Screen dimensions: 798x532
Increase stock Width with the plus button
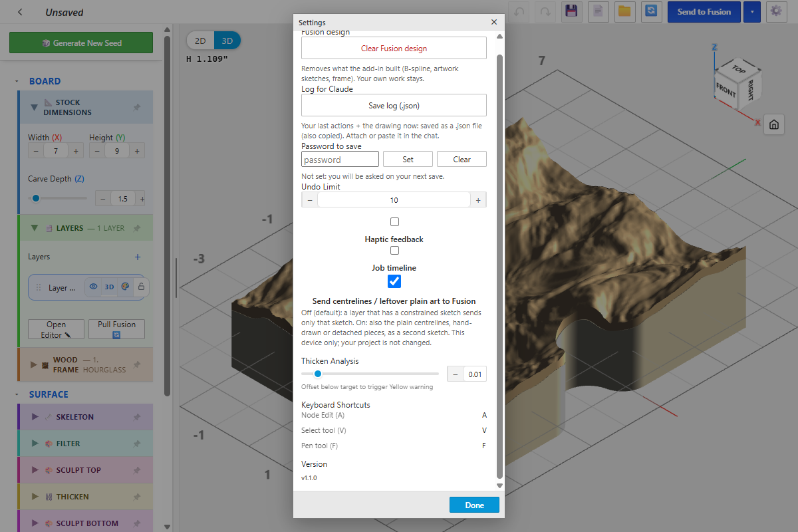coord(75,152)
